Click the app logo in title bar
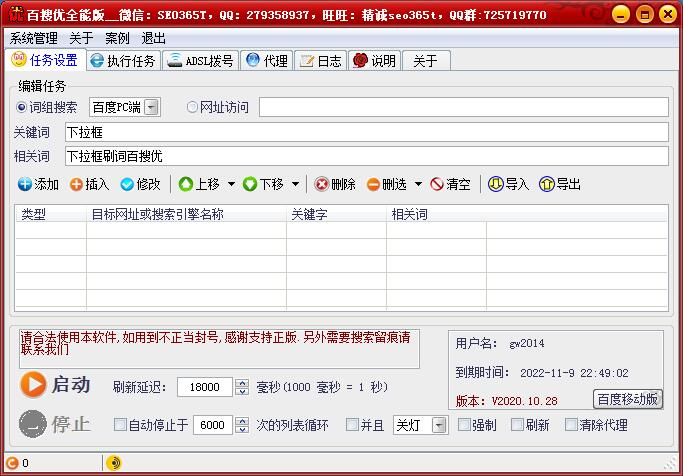683x476 pixels. pos(16,14)
